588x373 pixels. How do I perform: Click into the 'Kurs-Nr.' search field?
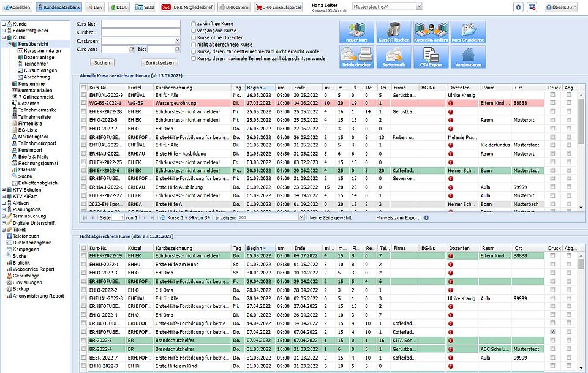(x=140, y=23)
